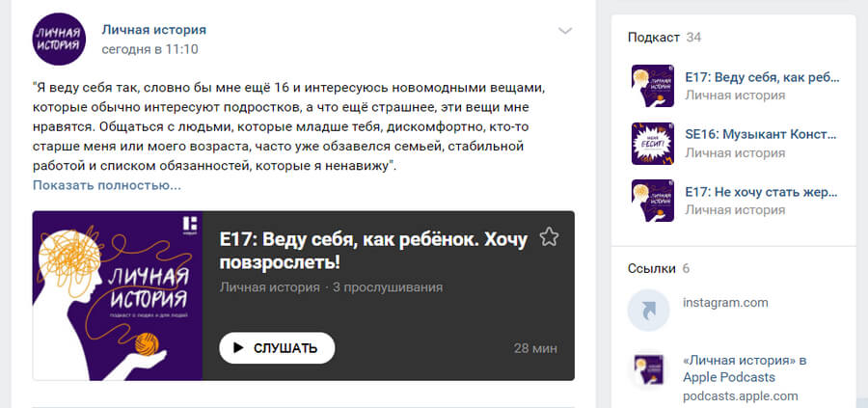This screenshot has height=408, width=868.
Task: Open first sidebar episode E17 thumbnail icon
Action: pyautogui.click(x=652, y=86)
